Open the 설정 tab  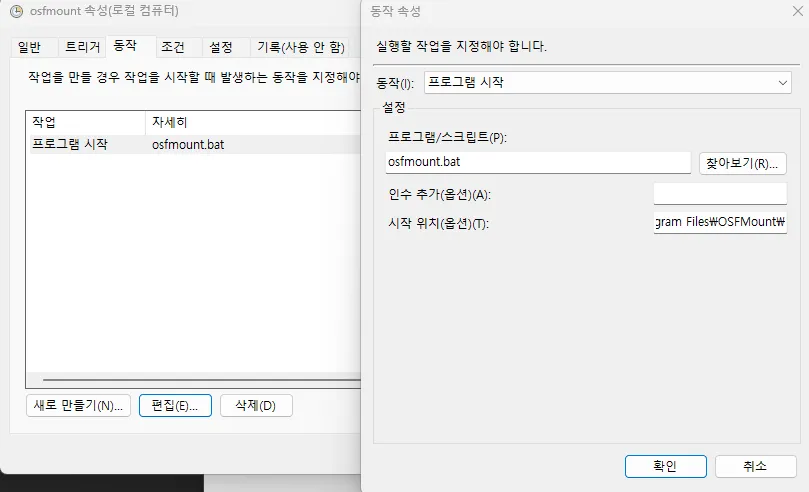(x=220, y=47)
